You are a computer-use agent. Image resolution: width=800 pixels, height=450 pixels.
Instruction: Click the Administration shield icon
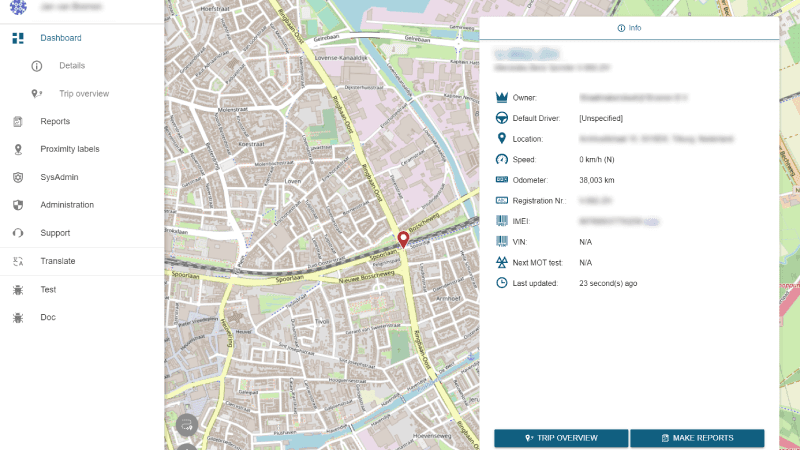tap(18, 205)
